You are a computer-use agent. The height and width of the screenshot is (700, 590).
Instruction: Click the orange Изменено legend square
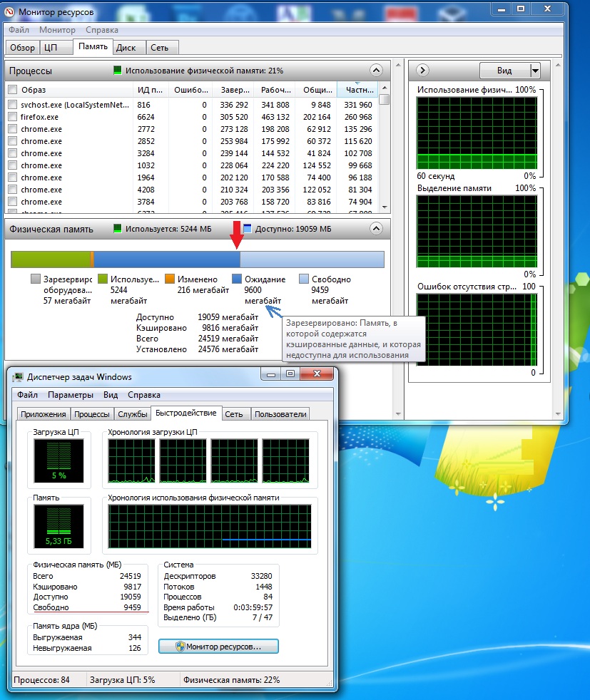coord(170,279)
